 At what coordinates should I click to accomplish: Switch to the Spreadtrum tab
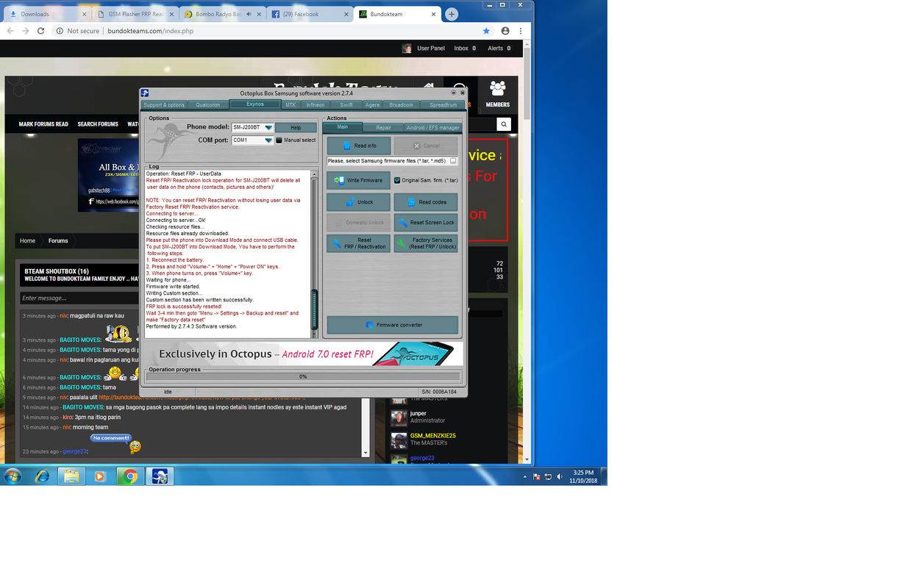click(x=443, y=105)
